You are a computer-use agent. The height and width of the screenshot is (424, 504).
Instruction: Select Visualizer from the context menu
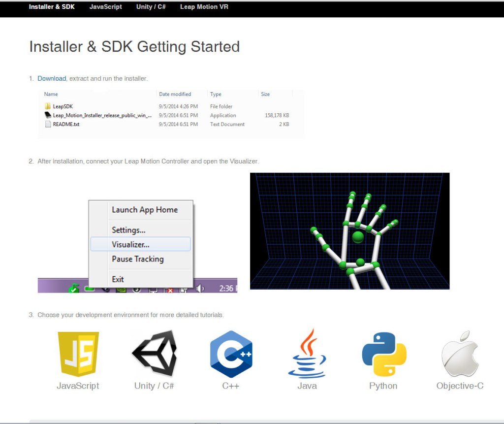point(130,244)
